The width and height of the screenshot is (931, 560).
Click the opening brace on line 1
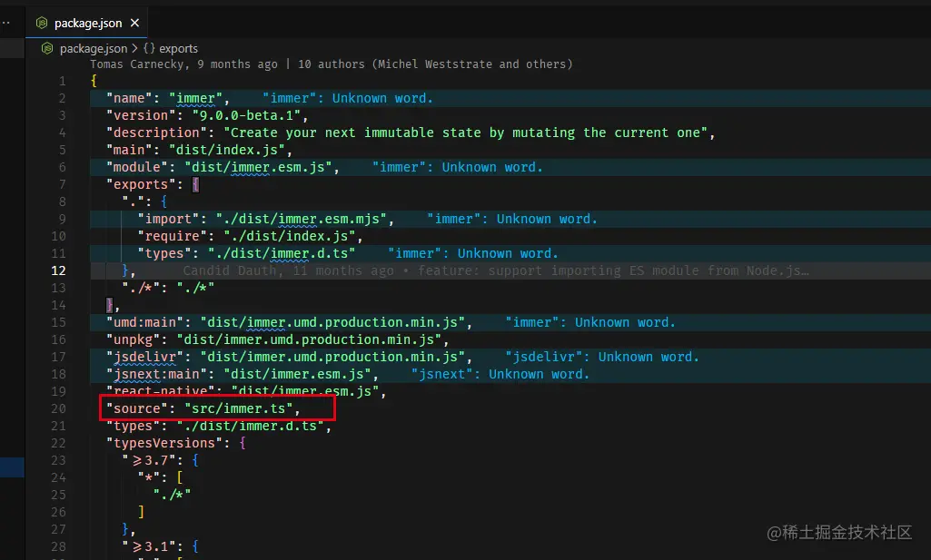94,82
